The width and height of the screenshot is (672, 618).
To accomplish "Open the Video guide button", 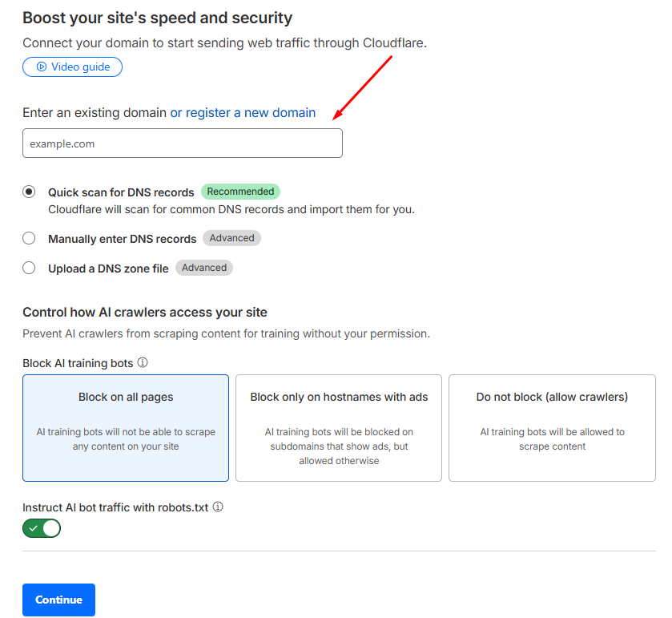I will [73, 67].
